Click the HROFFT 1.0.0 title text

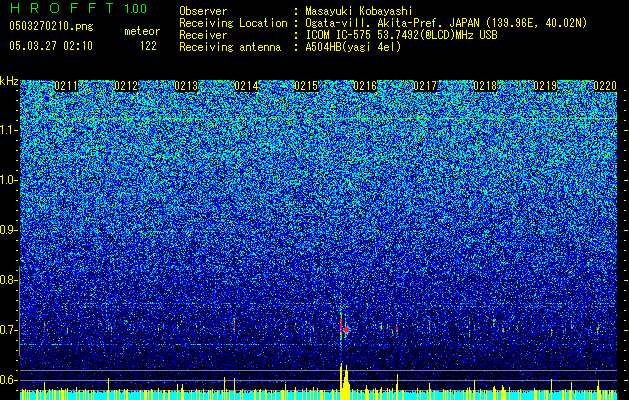coord(79,8)
